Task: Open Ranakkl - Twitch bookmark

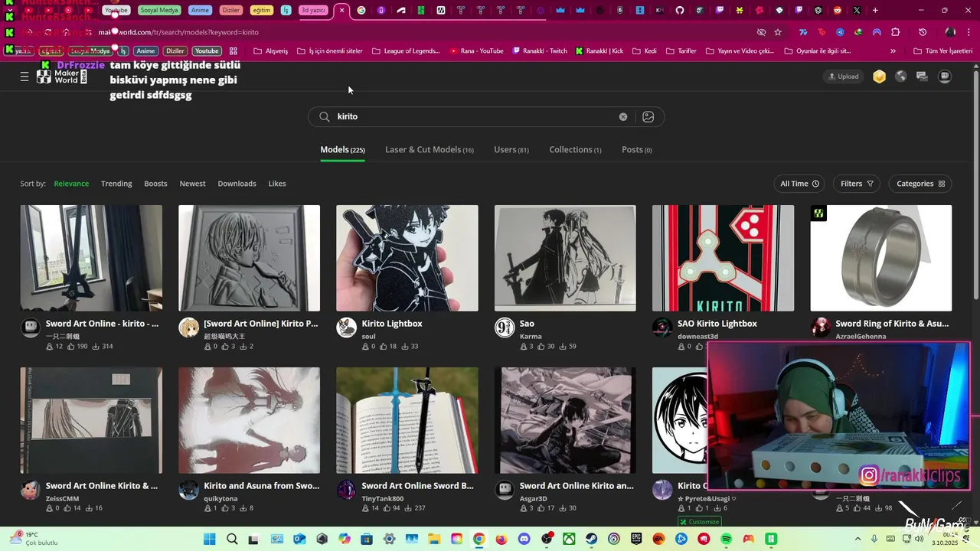Action: click(x=539, y=51)
